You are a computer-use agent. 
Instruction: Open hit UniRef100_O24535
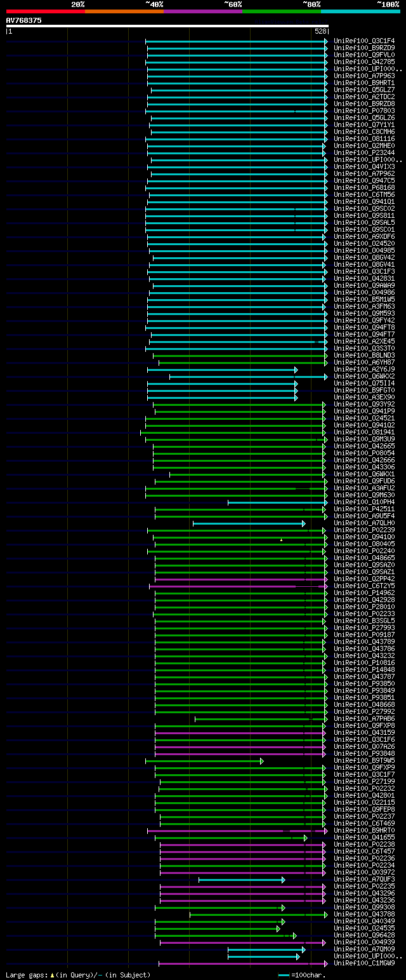pos(364,928)
